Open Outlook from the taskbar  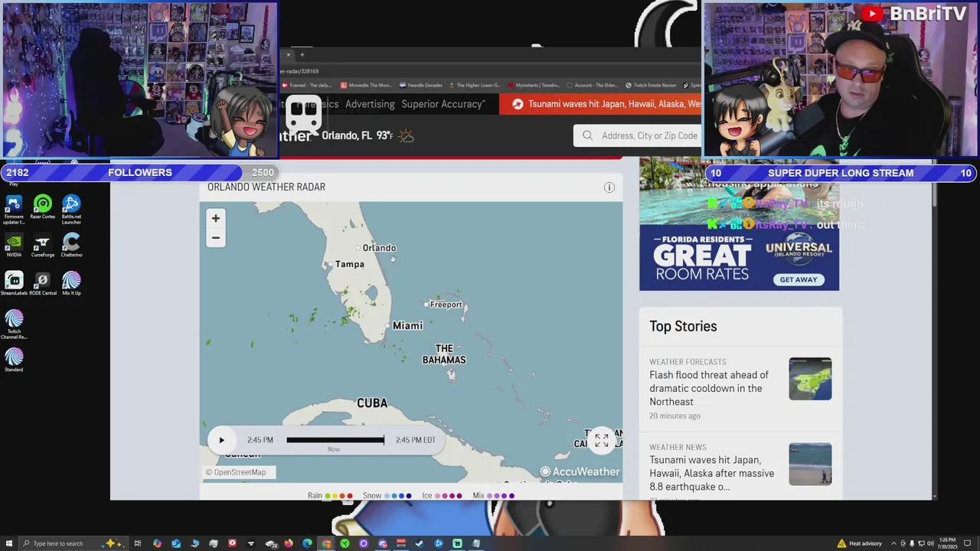[x=176, y=543]
